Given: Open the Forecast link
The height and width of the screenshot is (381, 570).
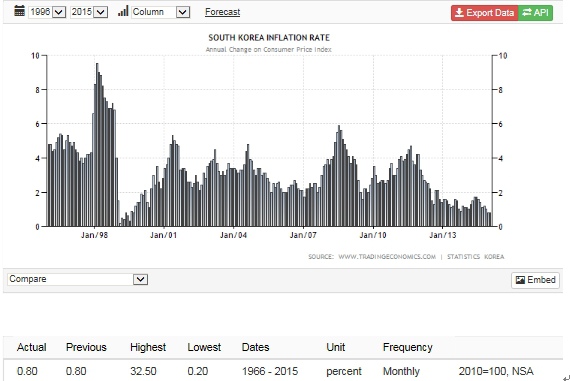Looking at the screenshot, I should [222, 12].
